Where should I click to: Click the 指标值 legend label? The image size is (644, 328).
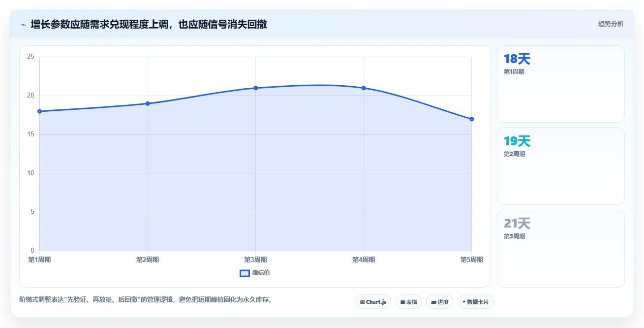(261, 273)
